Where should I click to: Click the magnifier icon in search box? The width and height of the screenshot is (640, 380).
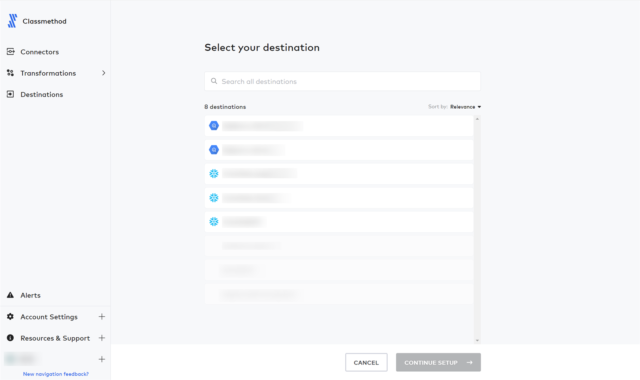click(x=214, y=81)
